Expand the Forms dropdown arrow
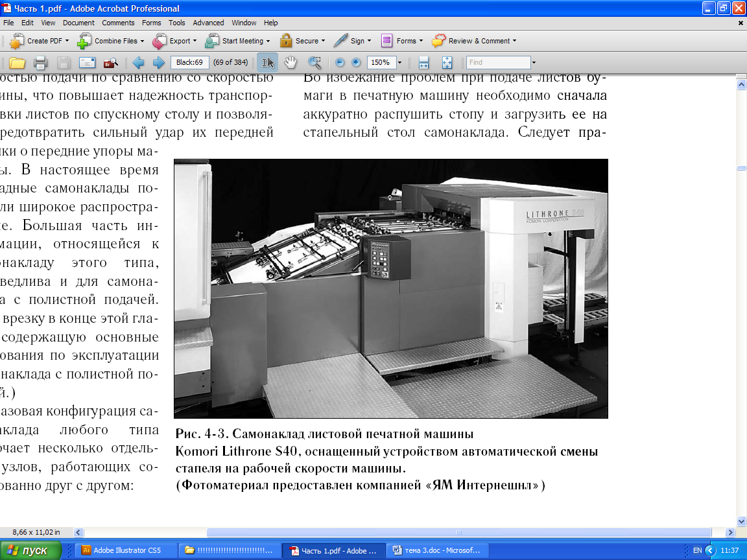The width and height of the screenshot is (747, 560). pyautogui.click(x=421, y=41)
